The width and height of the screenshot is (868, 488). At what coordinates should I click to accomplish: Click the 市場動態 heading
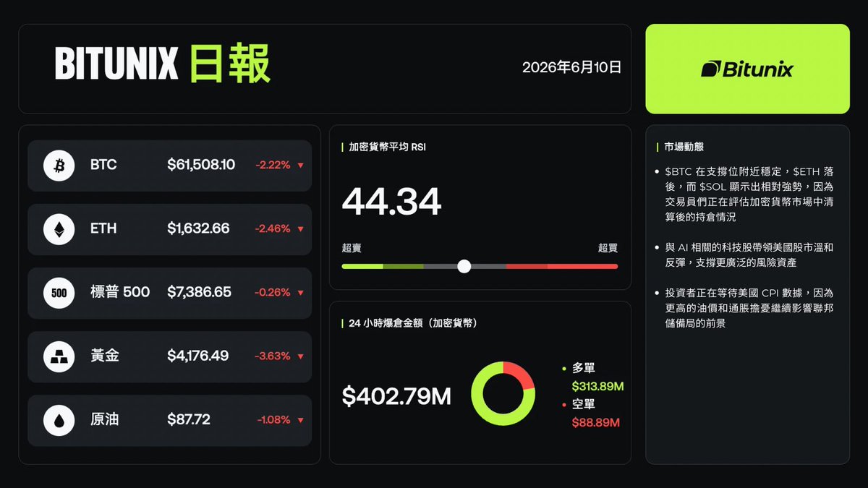(x=684, y=147)
